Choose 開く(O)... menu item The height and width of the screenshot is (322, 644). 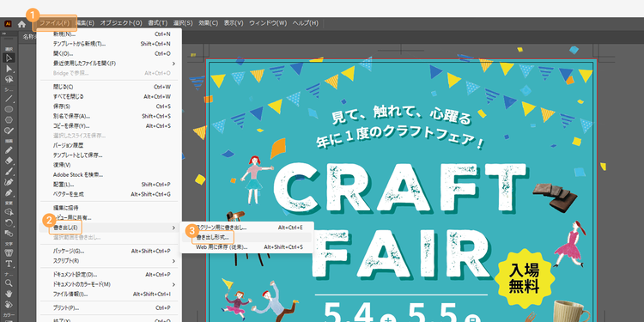pos(109,53)
